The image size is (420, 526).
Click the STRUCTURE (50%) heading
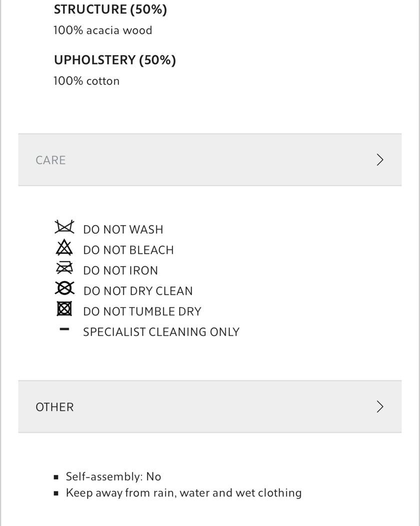coord(110,10)
